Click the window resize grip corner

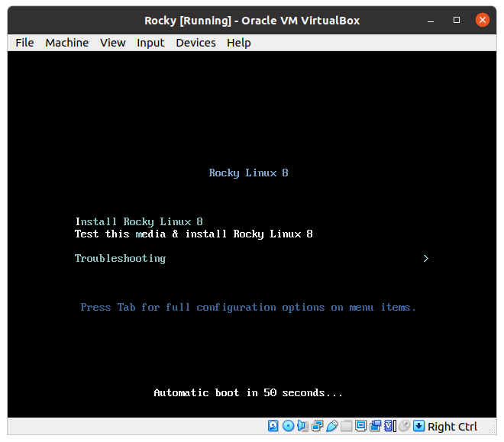coord(492,430)
